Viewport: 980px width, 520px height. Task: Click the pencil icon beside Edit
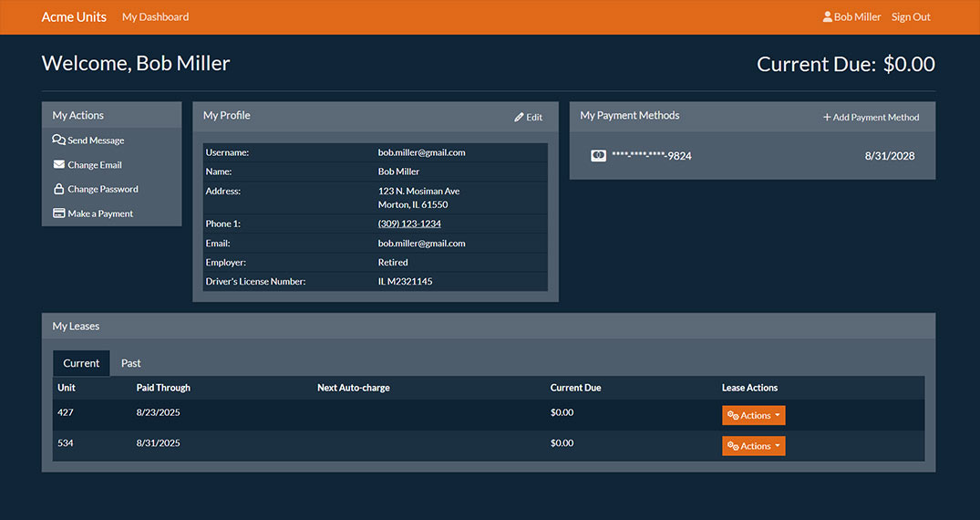519,117
